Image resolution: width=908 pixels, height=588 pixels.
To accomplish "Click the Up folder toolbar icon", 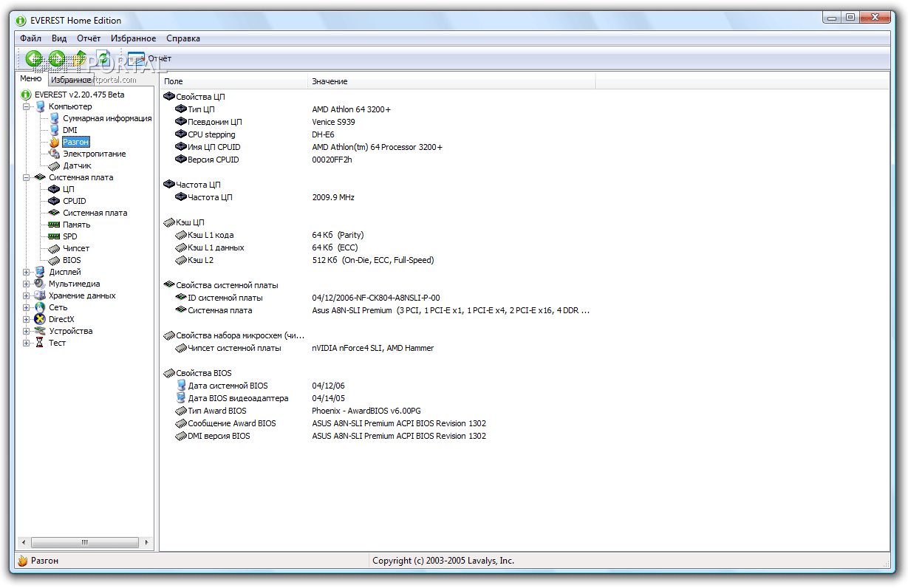I will tap(80, 58).
